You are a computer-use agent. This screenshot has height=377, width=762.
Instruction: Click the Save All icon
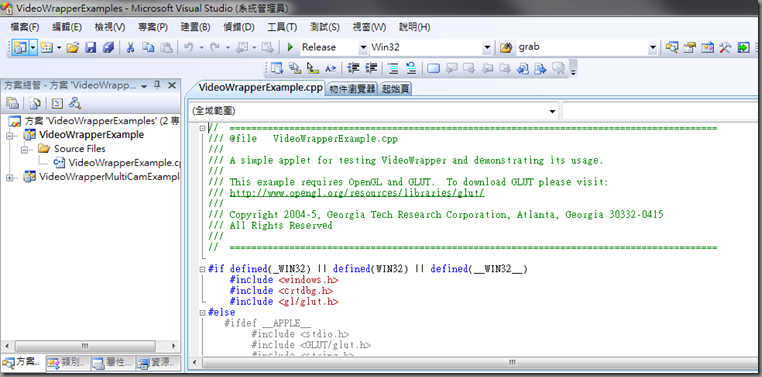pos(108,48)
